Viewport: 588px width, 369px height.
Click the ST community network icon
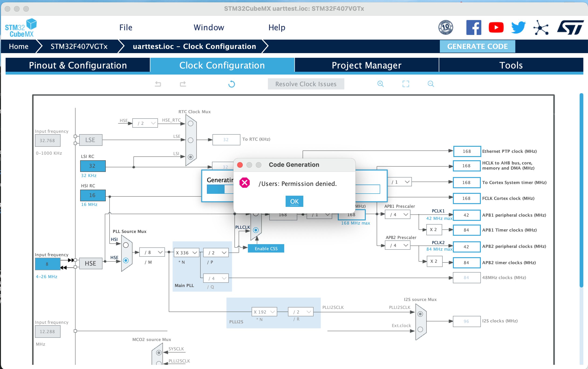541,27
